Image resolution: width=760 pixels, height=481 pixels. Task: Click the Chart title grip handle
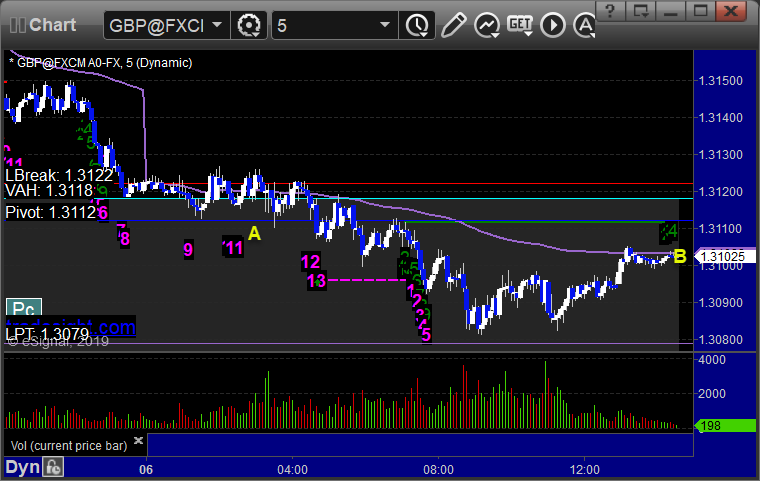(x=17, y=25)
